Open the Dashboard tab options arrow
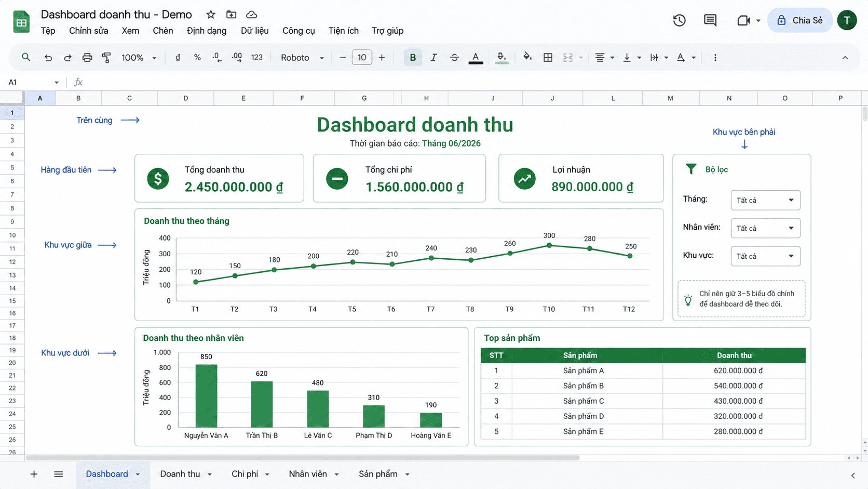This screenshot has height=489, width=868. pos(138,474)
